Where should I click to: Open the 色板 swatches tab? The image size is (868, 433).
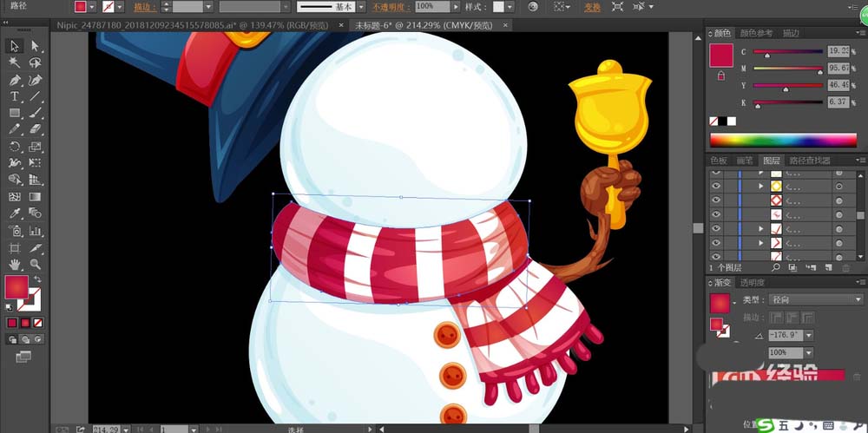[x=719, y=161]
